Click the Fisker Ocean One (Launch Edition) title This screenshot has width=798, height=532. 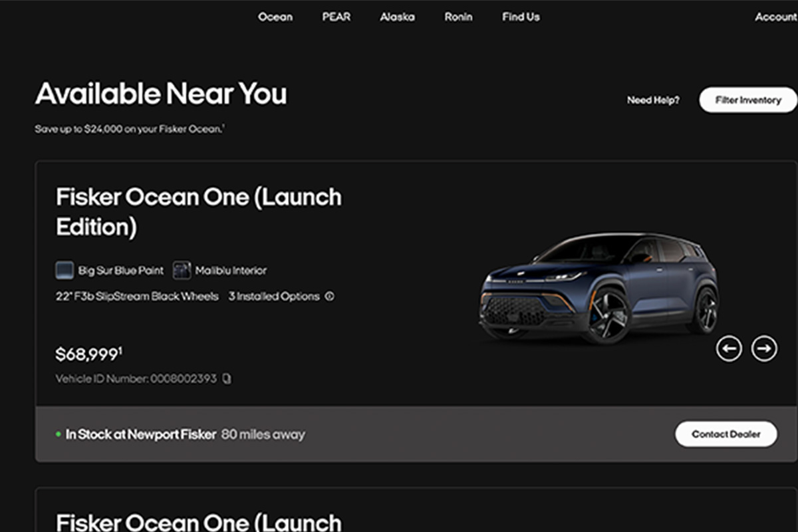198,211
